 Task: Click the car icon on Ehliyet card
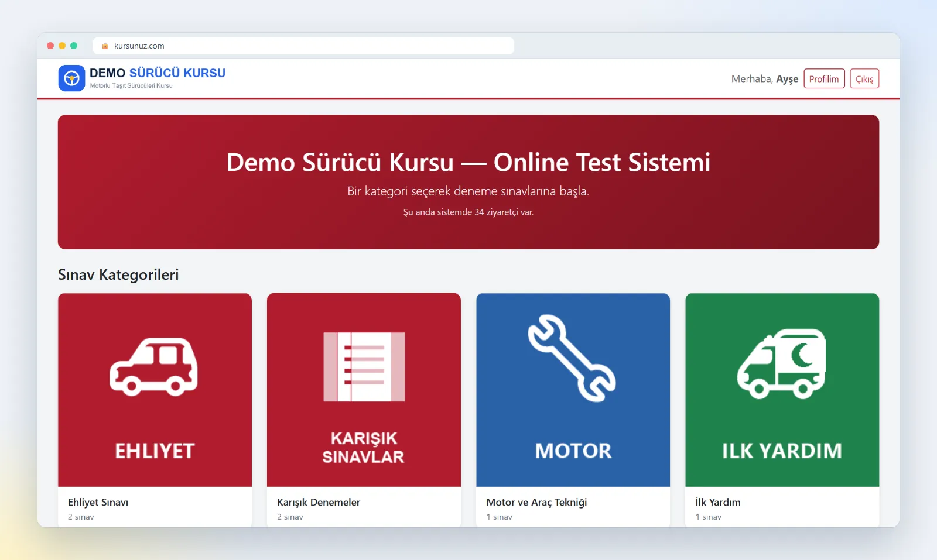[154, 367]
